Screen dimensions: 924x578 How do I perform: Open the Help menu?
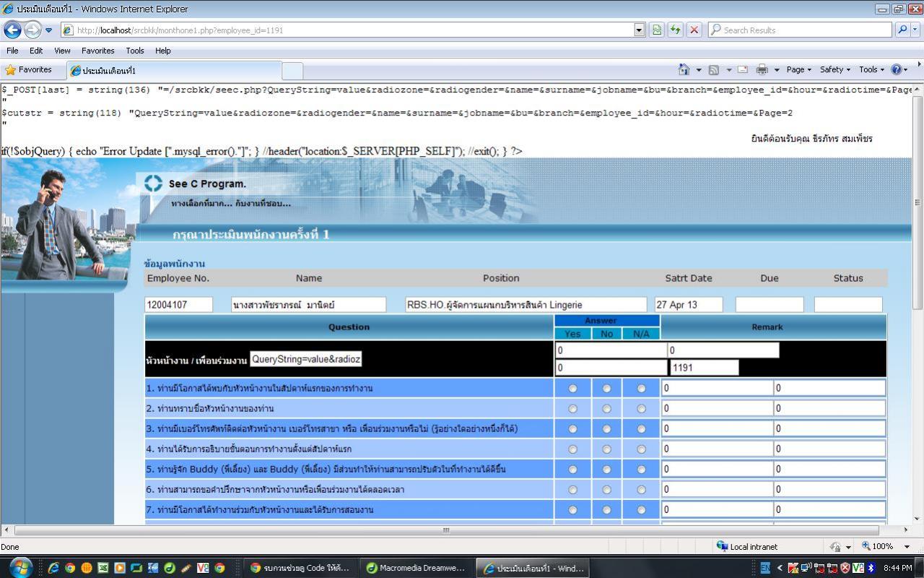coord(163,51)
